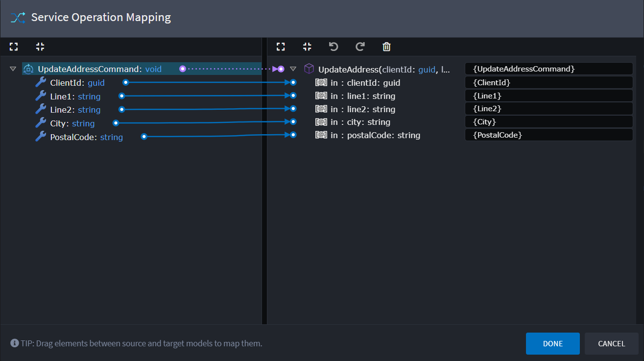
Task: Click parameter icon beside line1: string
Action: 321,96
